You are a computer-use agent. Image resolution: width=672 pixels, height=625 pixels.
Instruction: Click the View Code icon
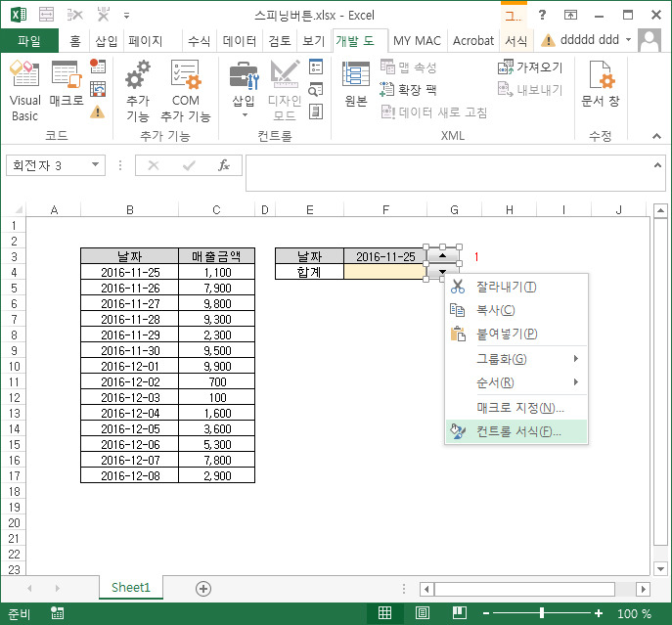click(316, 89)
